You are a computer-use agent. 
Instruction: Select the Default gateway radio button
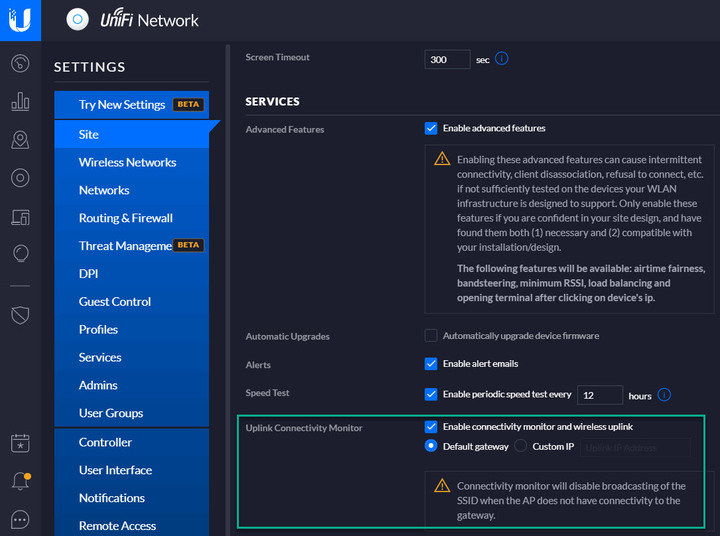click(431, 446)
